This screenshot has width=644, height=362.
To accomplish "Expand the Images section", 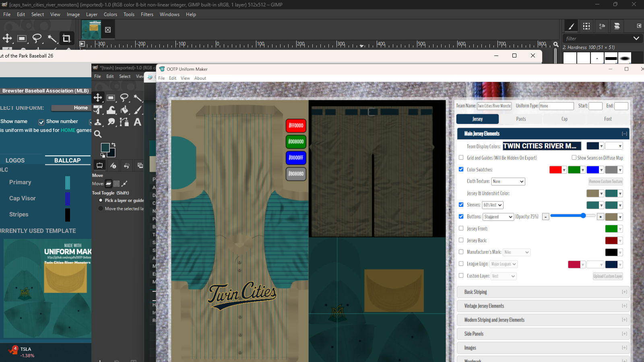I will [543, 348].
